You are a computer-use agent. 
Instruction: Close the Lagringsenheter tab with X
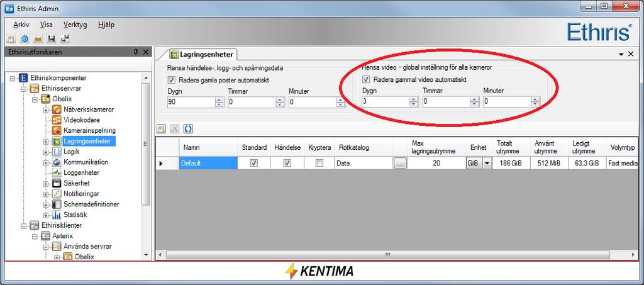[631, 54]
